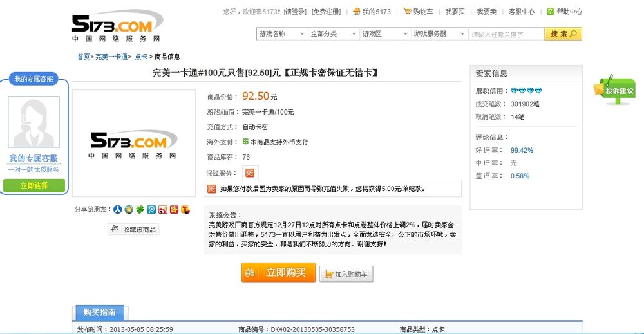The height and width of the screenshot is (334, 644).
Task: Click the 请登录 login link
Action: [295, 12]
